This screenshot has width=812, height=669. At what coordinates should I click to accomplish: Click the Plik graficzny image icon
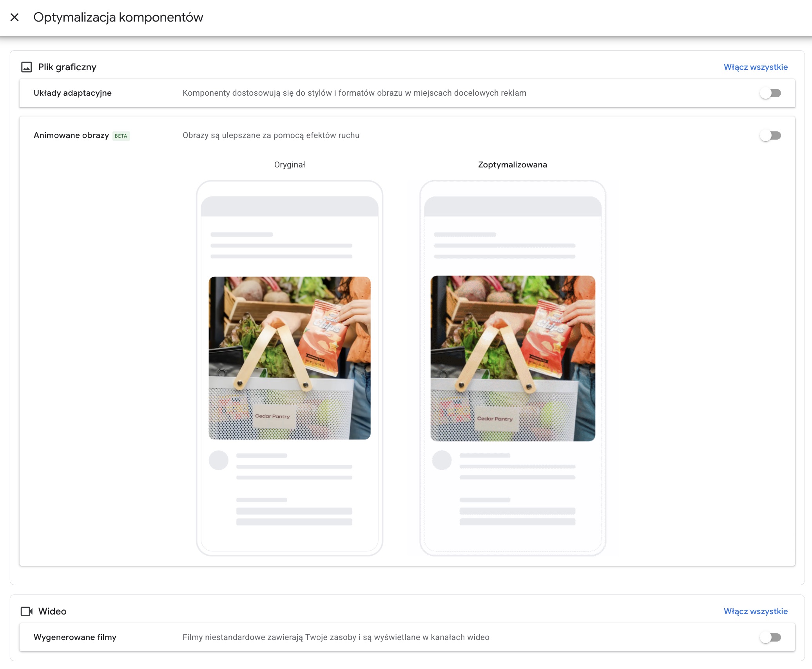(27, 67)
